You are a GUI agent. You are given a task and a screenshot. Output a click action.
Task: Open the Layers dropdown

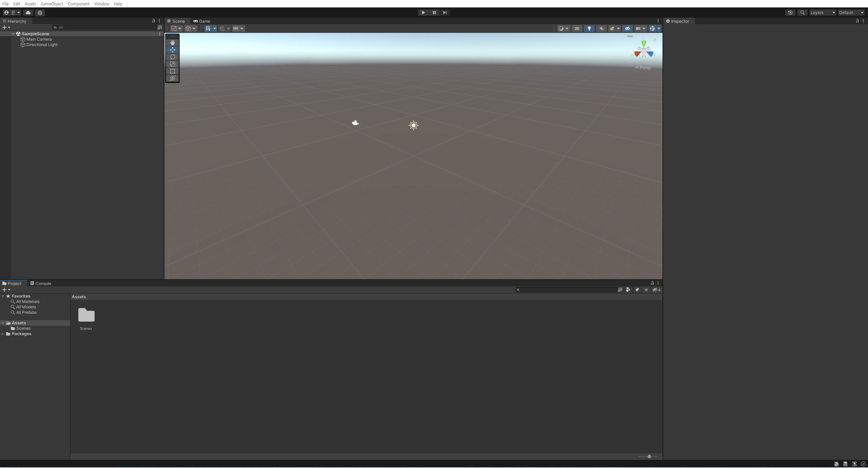[822, 13]
